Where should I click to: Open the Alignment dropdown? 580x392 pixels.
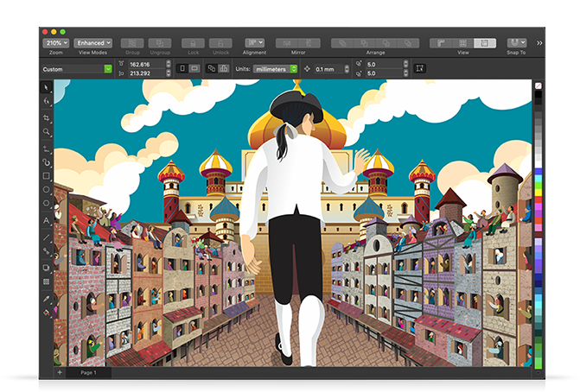click(x=254, y=43)
